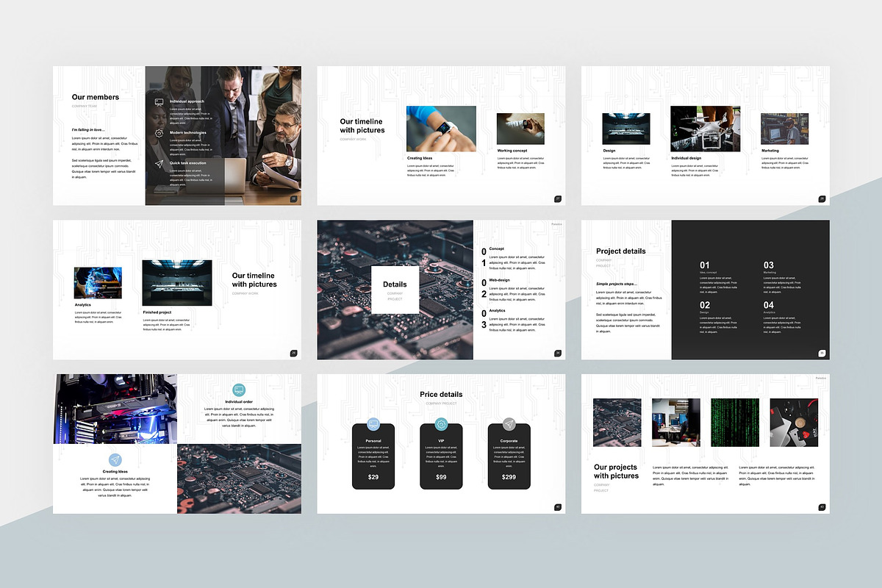Click the Quick task execution title
Screen dimensions: 882x588
(x=188, y=163)
